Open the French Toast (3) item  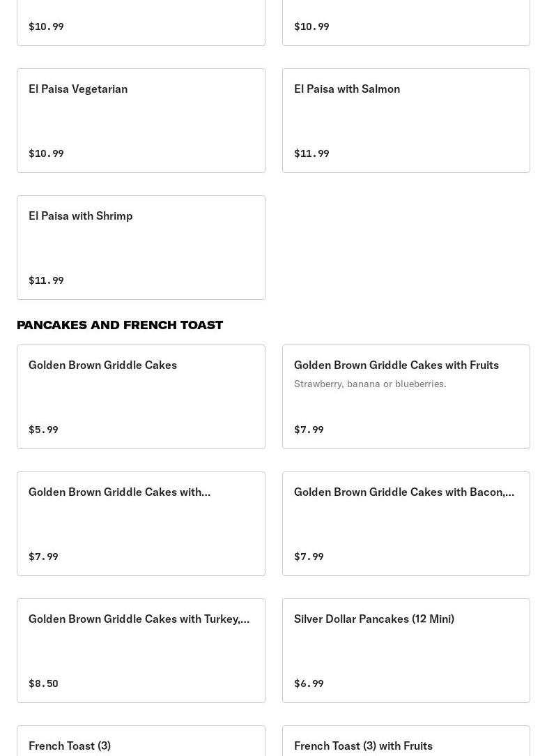(x=141, y=743)
